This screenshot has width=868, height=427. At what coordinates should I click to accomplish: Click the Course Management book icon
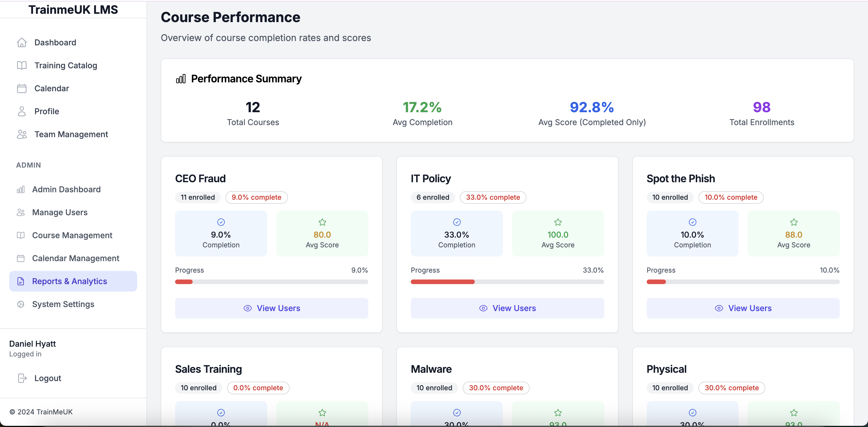[21, 235]
